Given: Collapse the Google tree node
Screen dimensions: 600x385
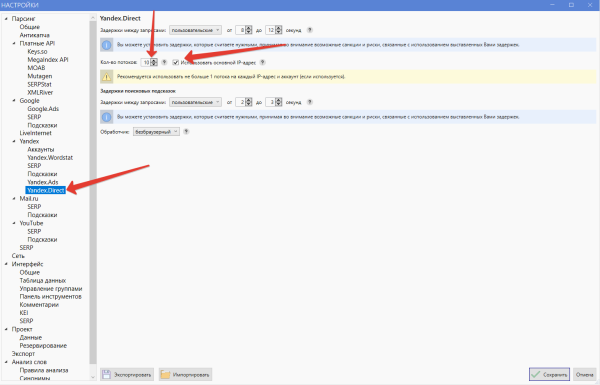Looking at the screenshot, I should (x=14, y=100).
